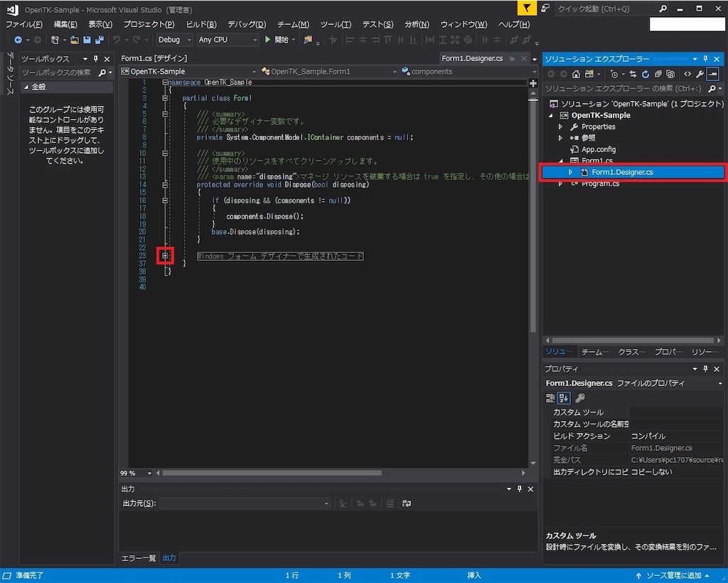Viewport: 728px width, 583px height.
Task: Click the Clear All icon in Output toolbar
Action: click(390, 503)
